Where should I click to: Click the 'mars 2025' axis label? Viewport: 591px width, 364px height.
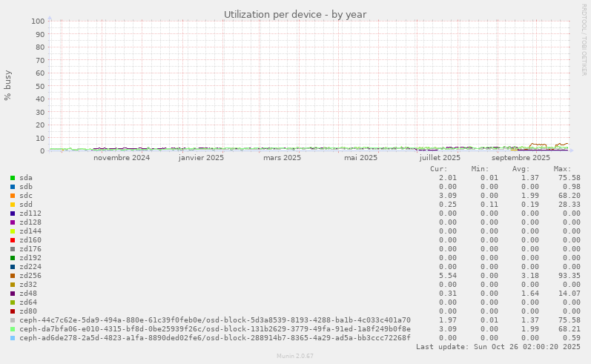[x=282, y=157]
